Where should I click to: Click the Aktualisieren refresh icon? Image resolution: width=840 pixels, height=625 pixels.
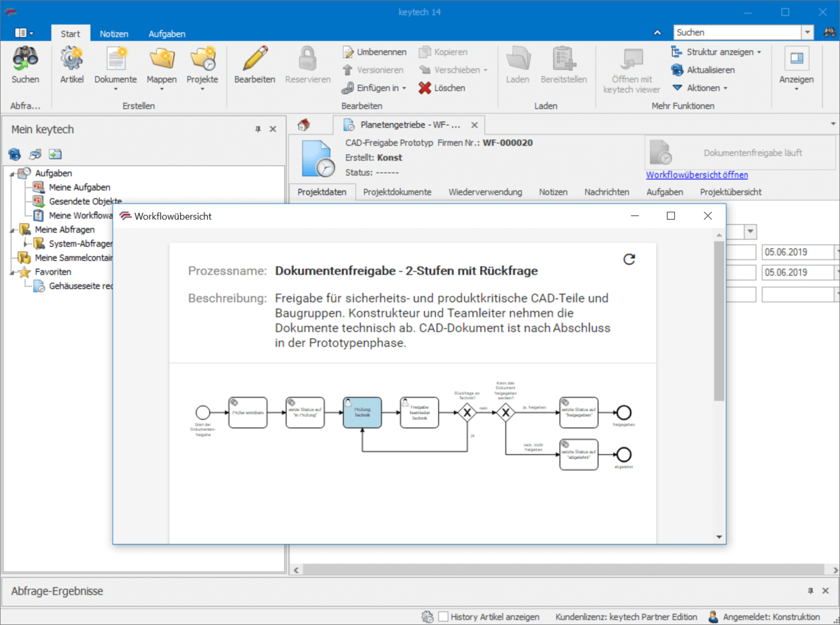pyautogui.click(x=677, y=70)
